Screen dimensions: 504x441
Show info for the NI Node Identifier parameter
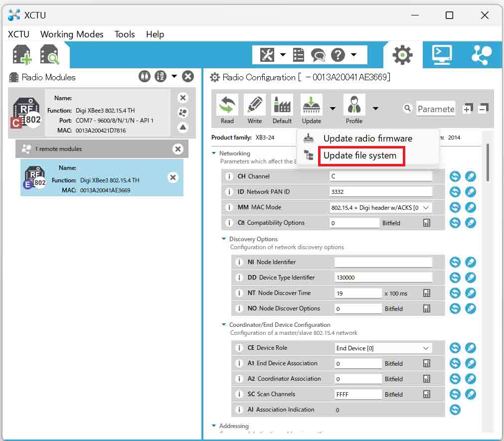239,262
